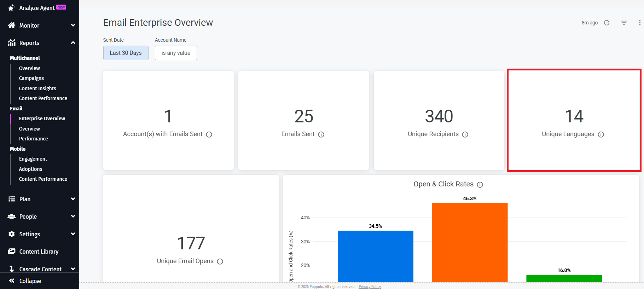Open the dashboard filter icon
Screen dimensions: 644x289
coord(624,23)
